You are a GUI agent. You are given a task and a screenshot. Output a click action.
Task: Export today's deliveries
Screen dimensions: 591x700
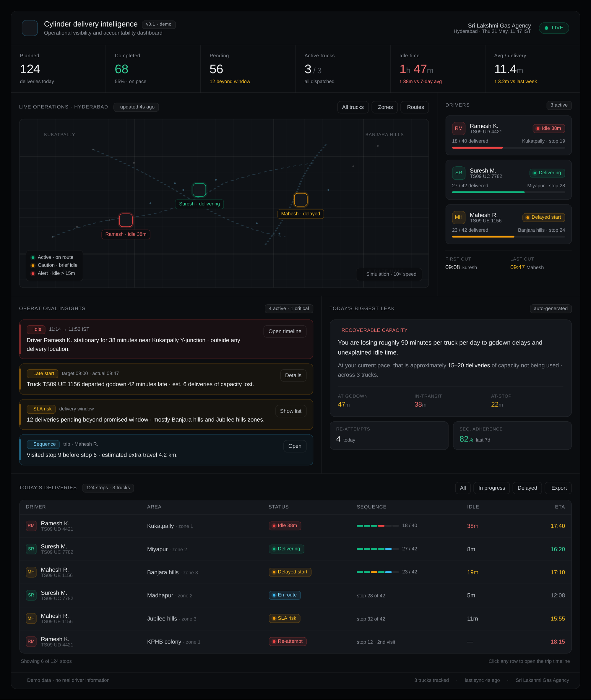point(559,488)
